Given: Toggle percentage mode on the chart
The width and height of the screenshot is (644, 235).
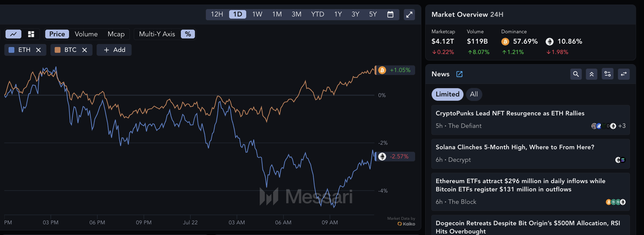Looking at the screenshot, I should point(188,34).
